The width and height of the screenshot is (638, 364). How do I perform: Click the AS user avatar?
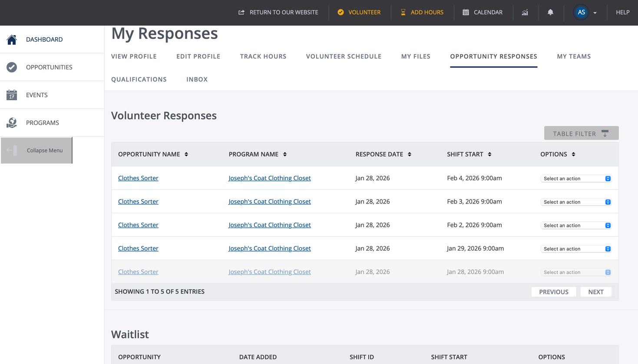click(x=581, y=12)
